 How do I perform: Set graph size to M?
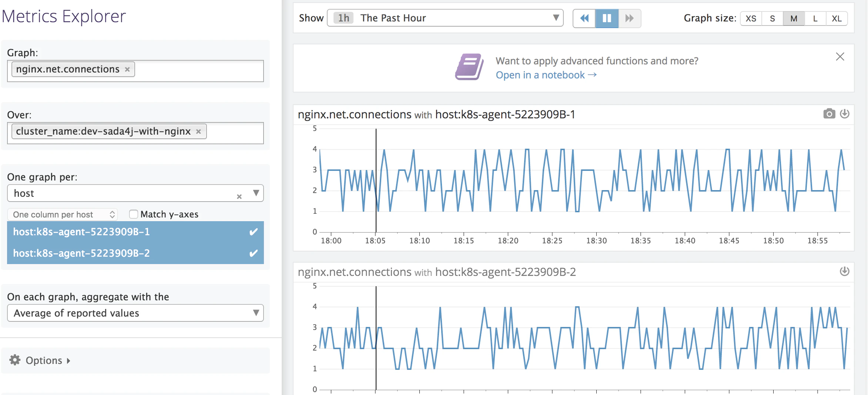tap(794, 18)
